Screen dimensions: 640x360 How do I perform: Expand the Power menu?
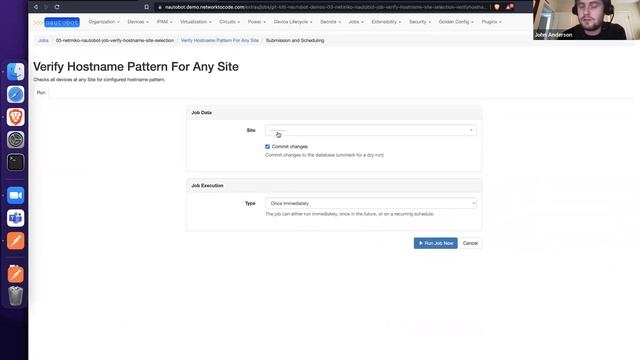(257, 22)
